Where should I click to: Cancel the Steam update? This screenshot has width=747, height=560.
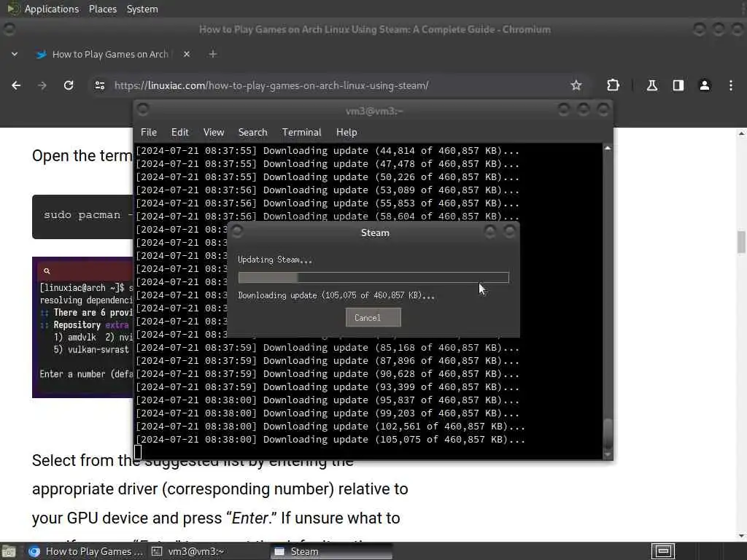coord(373,318)
